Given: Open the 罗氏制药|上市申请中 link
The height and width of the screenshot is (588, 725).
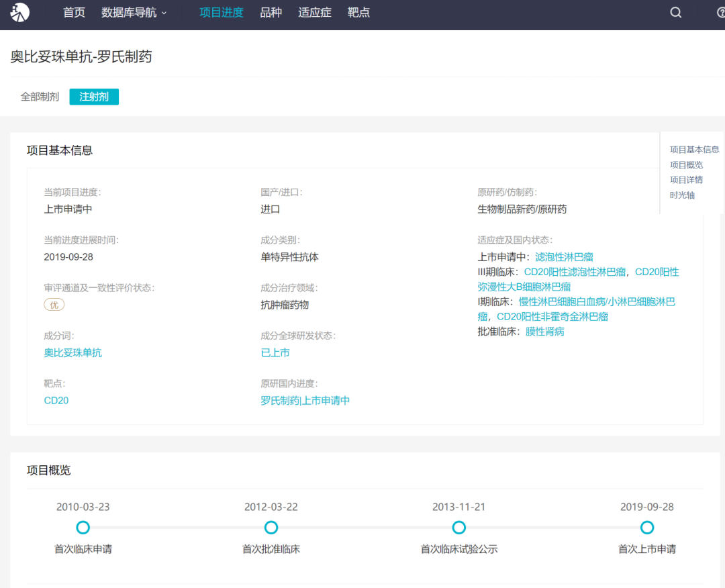Looking at the screenshot, I should [305, 400].
